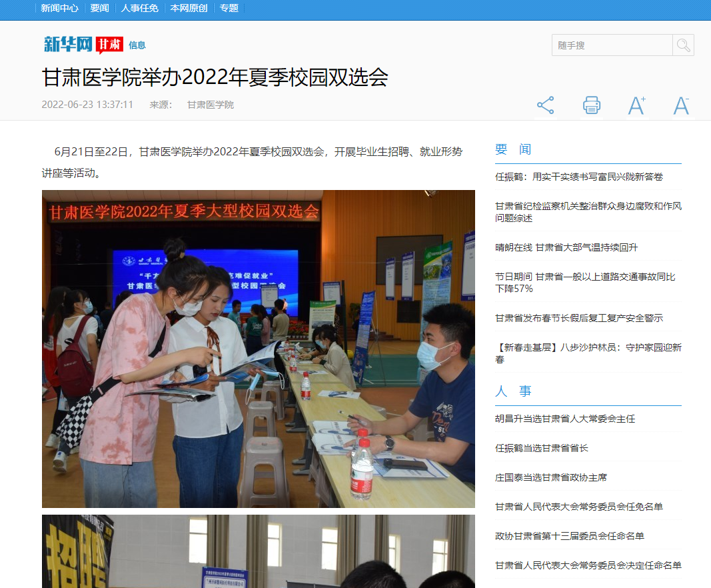Click the 信息 category link

click(137, 45)
